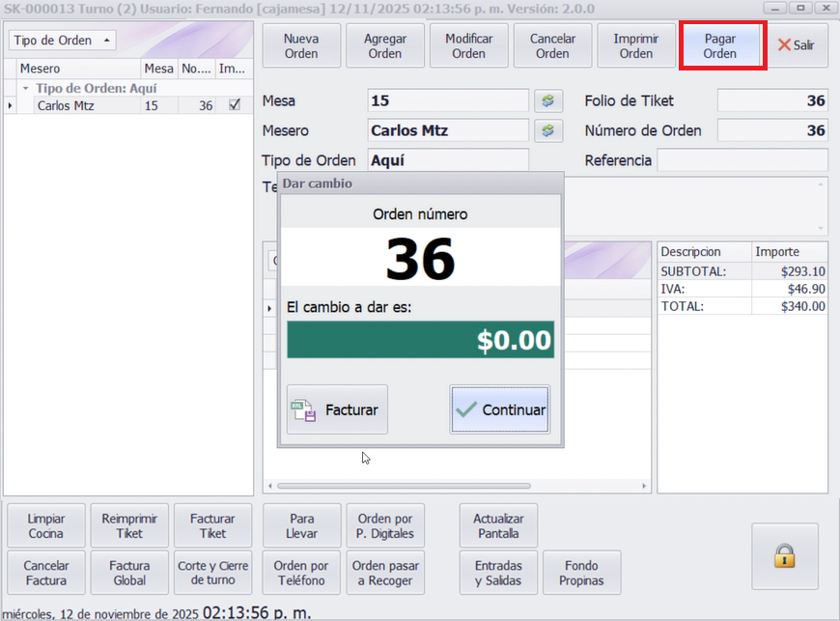Click Imprimir Orden toolbar button

(x=636, y=46)
